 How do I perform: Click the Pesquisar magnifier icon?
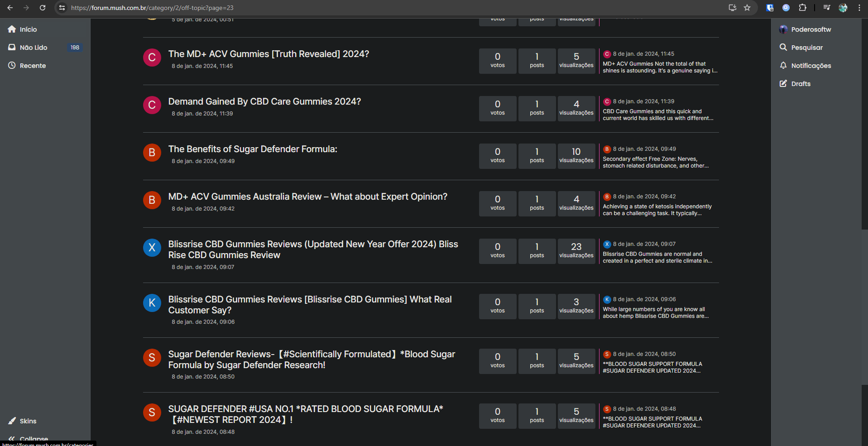783,47
